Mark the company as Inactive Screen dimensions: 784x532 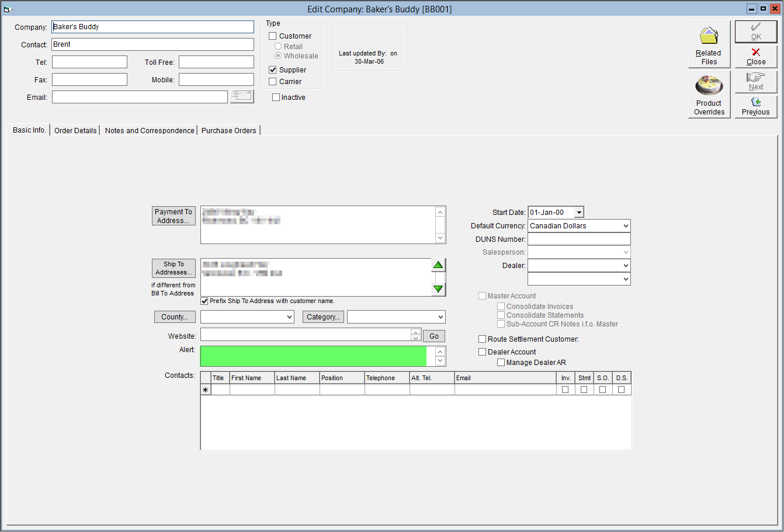[x=276, y=98]
